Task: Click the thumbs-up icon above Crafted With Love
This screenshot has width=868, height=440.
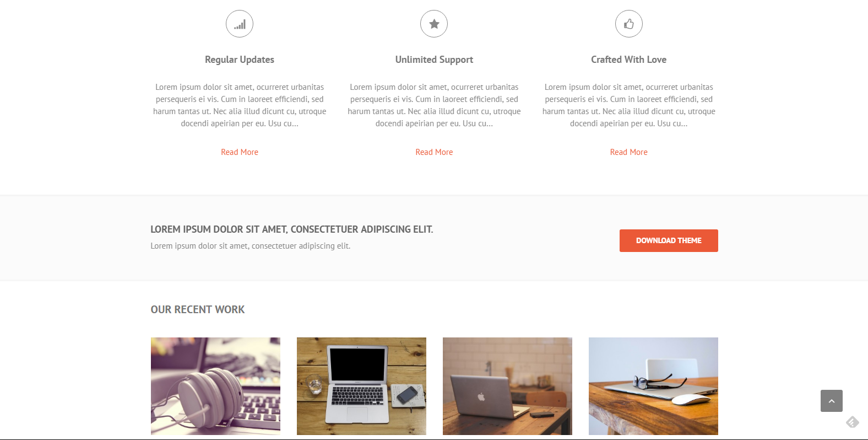Action: click(629, 24)
